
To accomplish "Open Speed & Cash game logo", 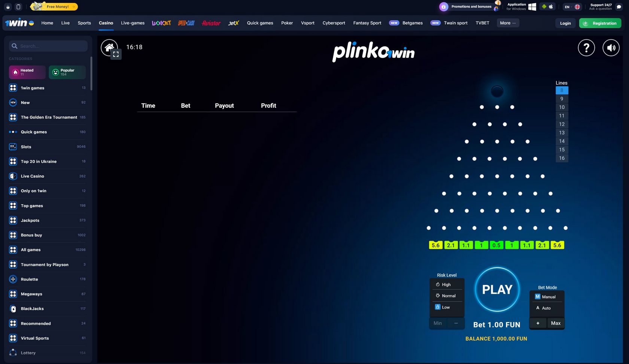I will pos(186,23).
